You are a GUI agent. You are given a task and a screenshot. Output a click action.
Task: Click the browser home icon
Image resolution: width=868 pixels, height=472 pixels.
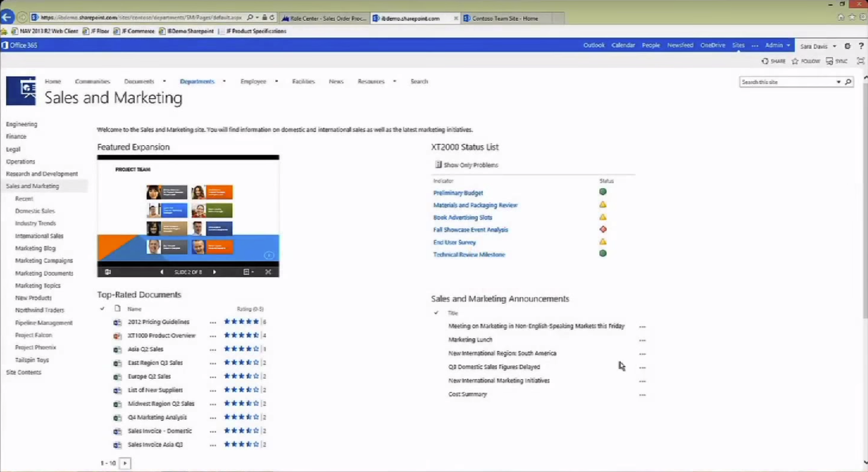click(841, 17)
